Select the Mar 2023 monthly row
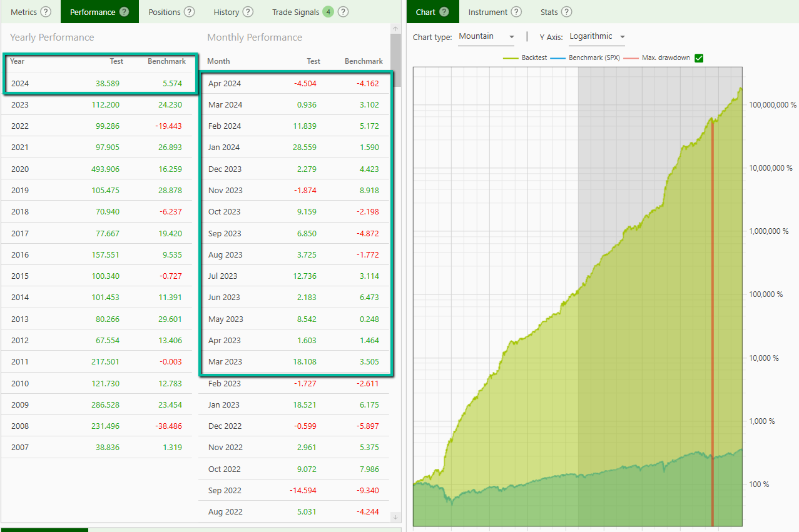Screen dimensions: 799x532 click(x=294, y=361)
